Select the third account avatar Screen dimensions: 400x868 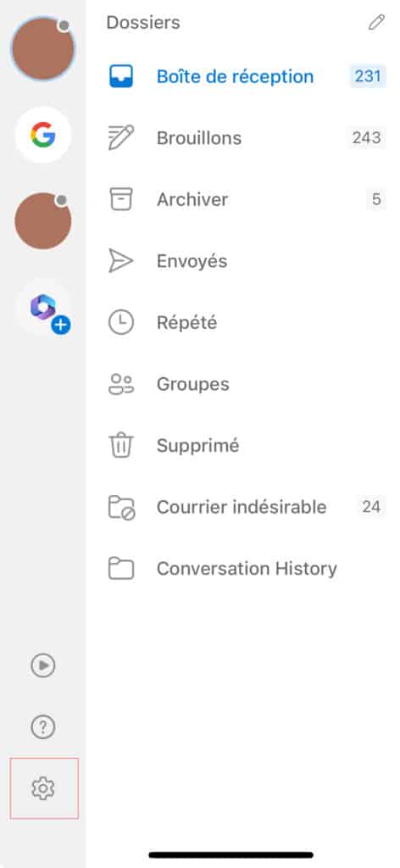pos(43,221)
